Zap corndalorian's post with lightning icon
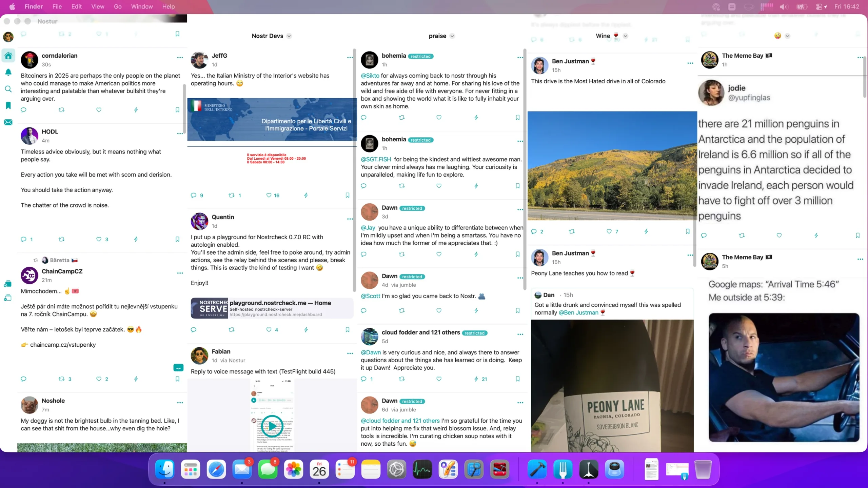868x488 pixels. [136, 110]
